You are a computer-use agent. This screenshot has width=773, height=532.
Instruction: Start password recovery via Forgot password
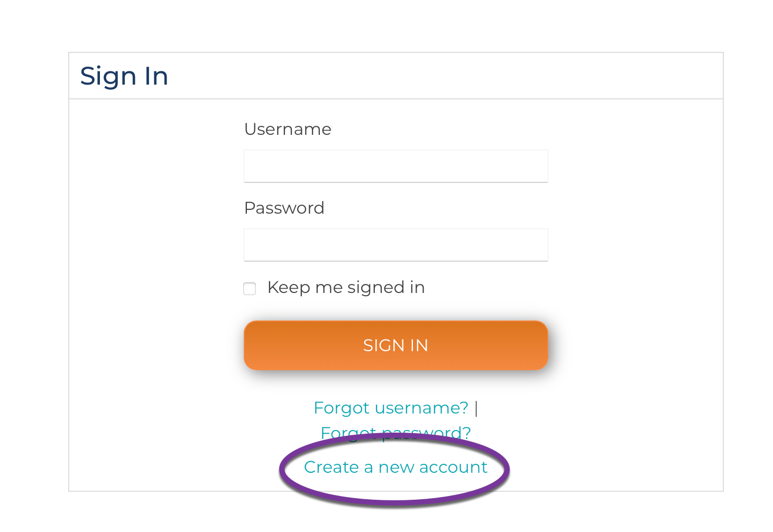pyautogui.click(x=395, y=432)
